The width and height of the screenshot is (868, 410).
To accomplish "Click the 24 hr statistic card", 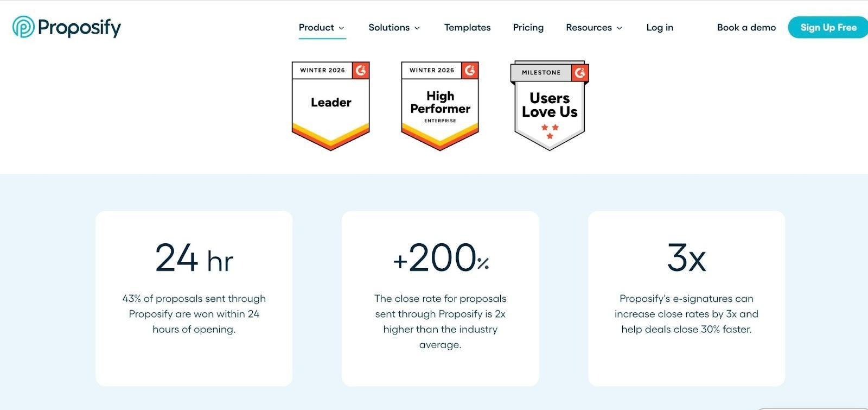I will point(194,298).
